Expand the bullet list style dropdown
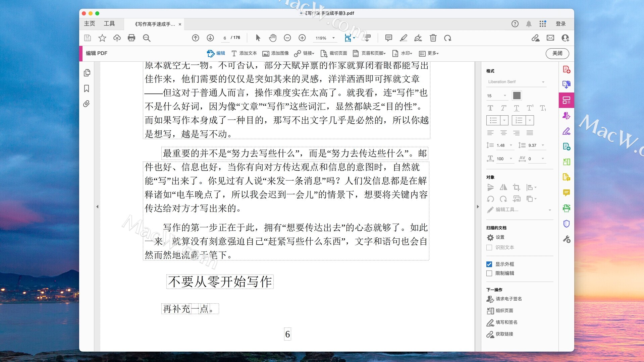The width and height of the screenshot is (644, 362). click(504, 120)
